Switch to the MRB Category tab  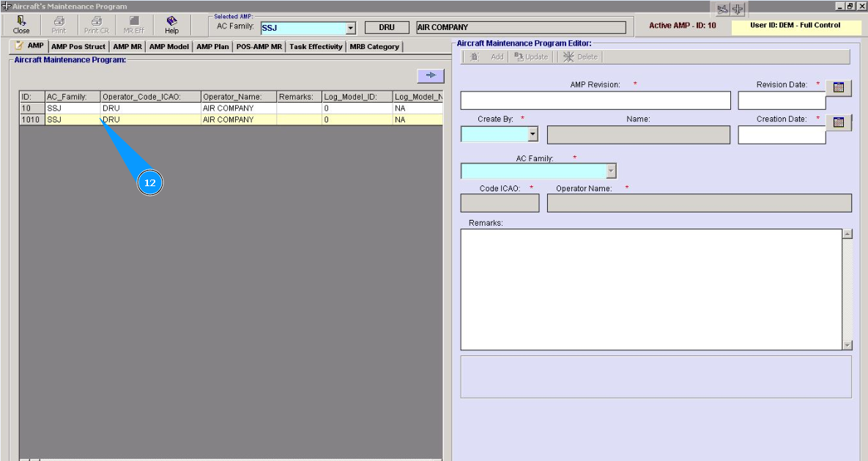374,47
